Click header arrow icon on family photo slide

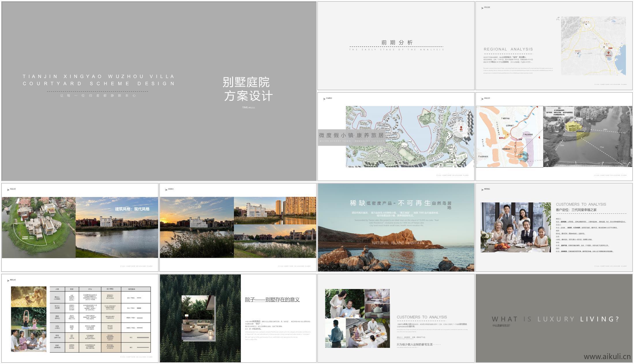coord(482,190)
